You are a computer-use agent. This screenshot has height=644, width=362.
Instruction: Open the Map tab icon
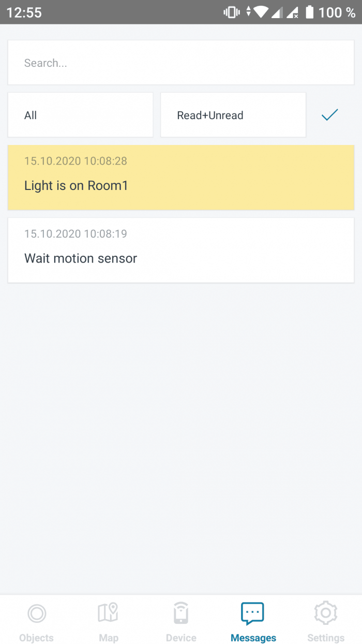pos(108,613)
